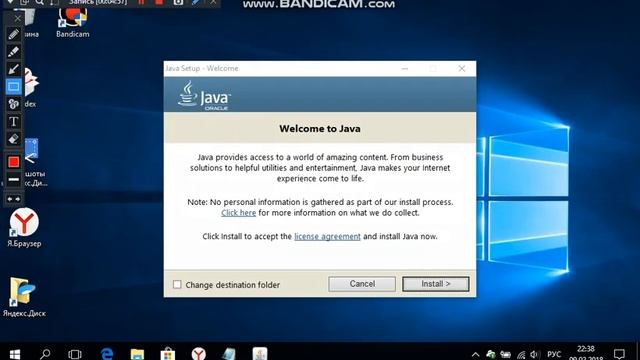Click the red stop recording button
The width and height of the screenshot is (640, 360).
(159, 3)
